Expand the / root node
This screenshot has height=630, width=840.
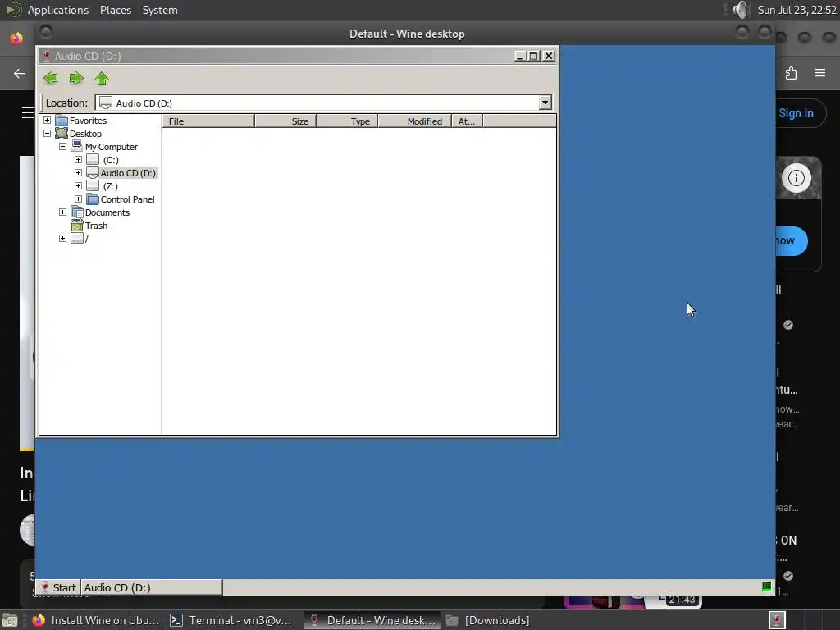62,239
